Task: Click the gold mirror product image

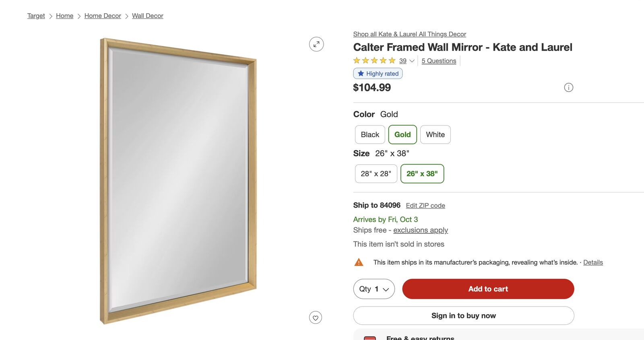Action: (x=178, y=181)
